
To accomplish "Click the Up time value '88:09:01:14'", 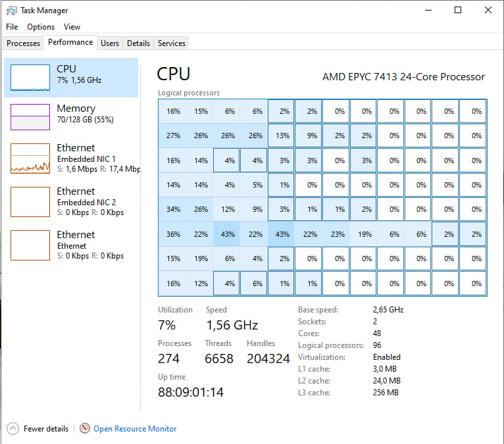I will pos(191,392).
